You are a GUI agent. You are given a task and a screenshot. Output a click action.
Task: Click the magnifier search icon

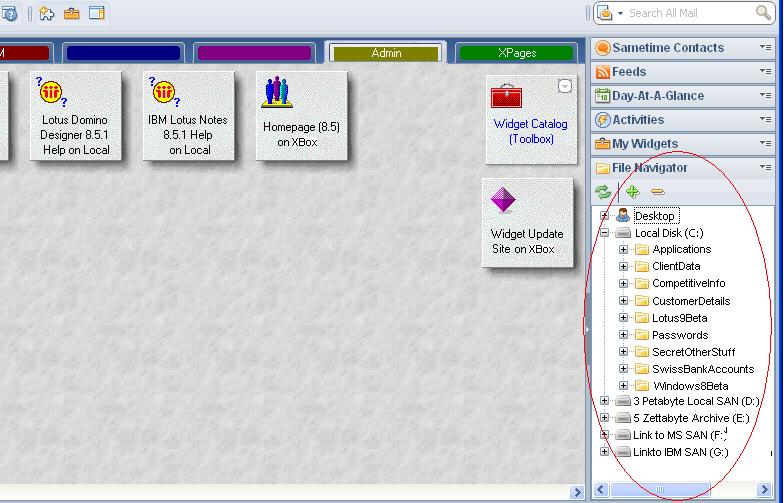(763, 12)
